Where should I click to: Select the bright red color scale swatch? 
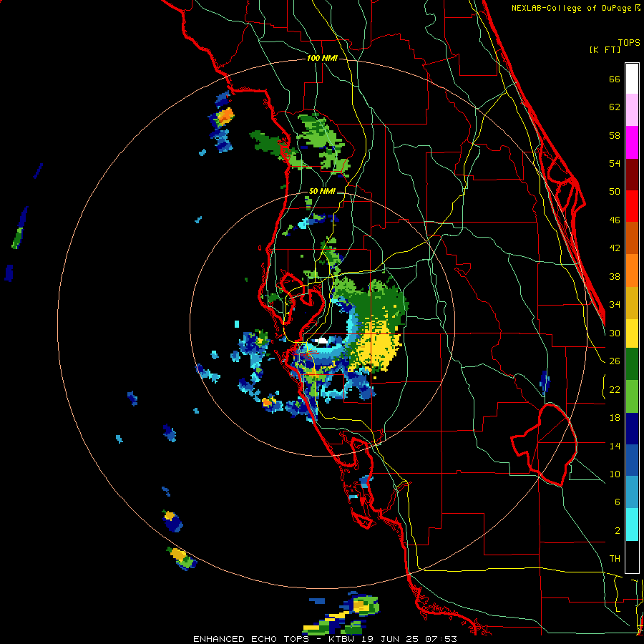pyautogui.click(x=632, y=206)
